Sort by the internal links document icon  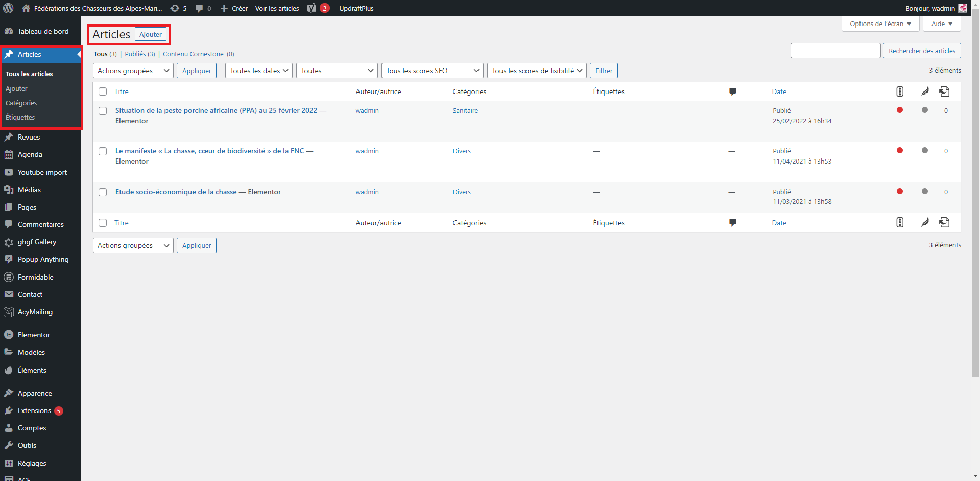944,91
